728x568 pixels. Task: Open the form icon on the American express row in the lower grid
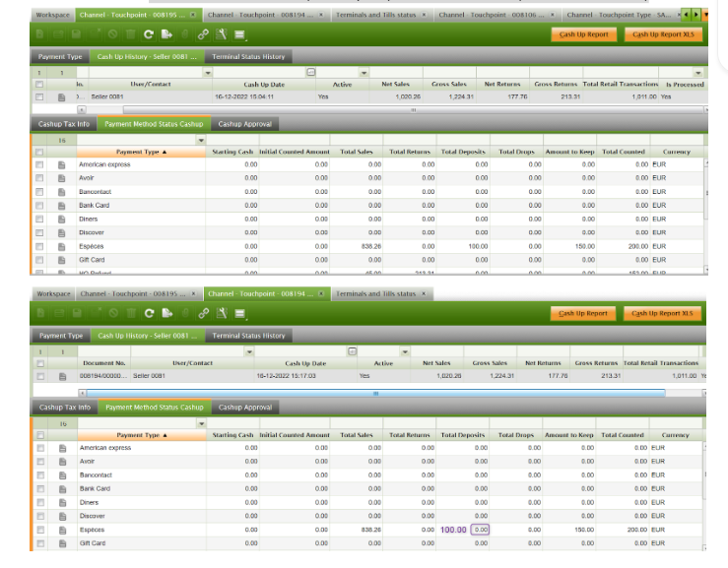(x=61, y=448)
